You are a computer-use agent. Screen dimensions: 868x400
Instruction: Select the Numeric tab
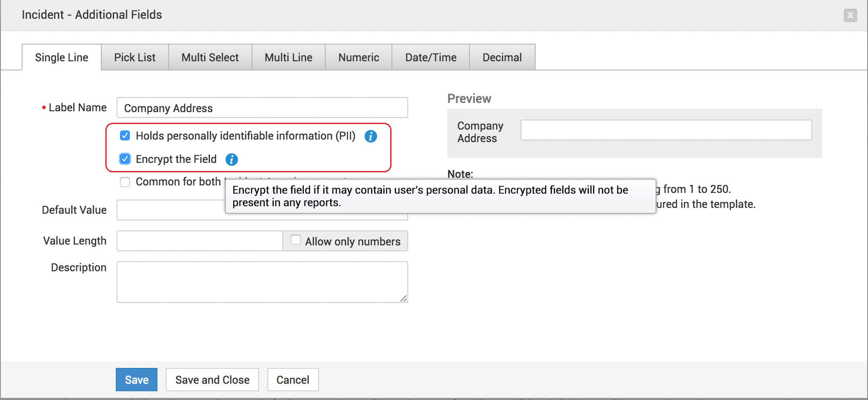point(359,57)
